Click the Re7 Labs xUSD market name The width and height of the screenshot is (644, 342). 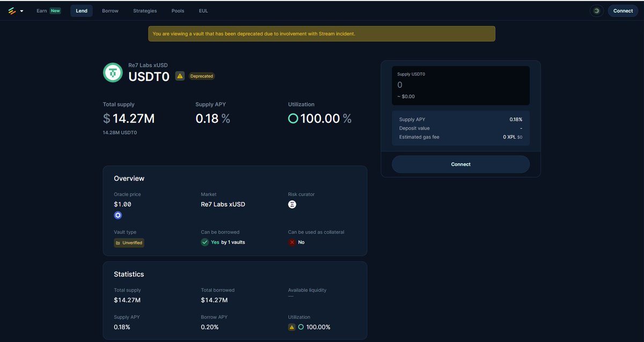223,204
